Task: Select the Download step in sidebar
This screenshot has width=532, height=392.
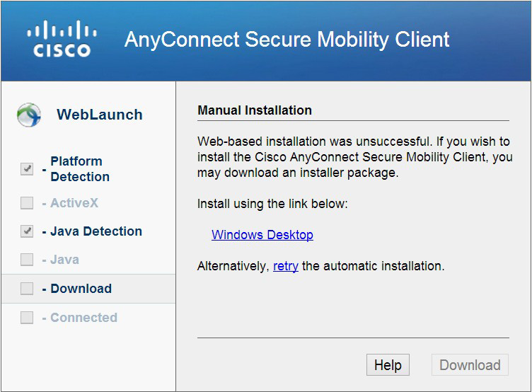Action: pos(81,289)
